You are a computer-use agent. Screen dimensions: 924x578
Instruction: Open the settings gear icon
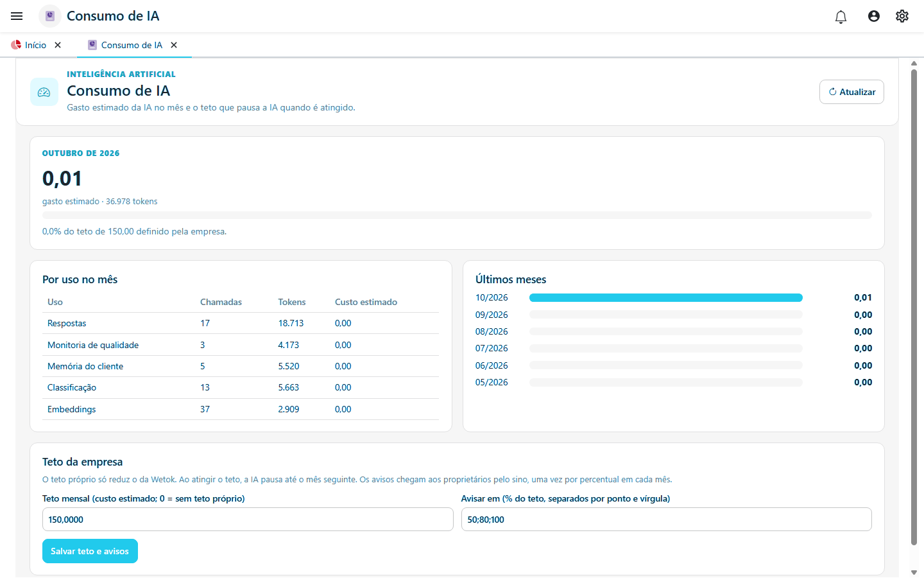point(902,16)
